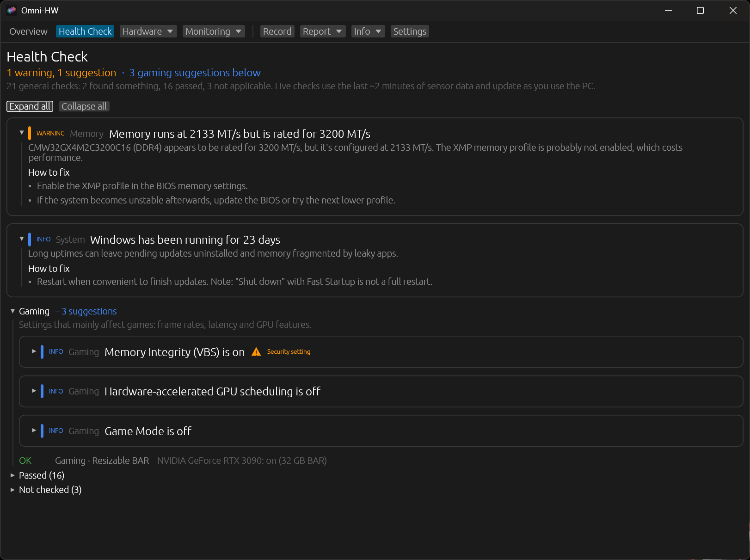Click the Security setting warning triangle icon
Viewport: 750px width, 560px height.
click(256, 352)
